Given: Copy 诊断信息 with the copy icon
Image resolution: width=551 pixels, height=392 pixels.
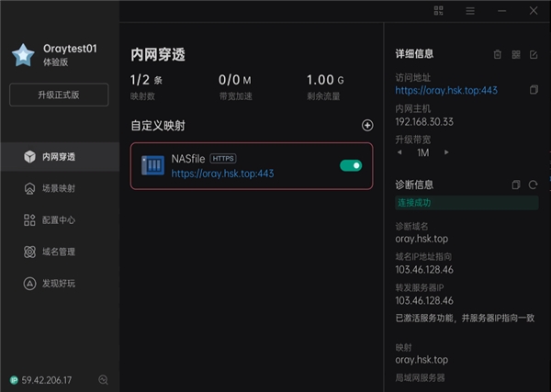Looking at the screenshot, I should [x=516, y=185].
